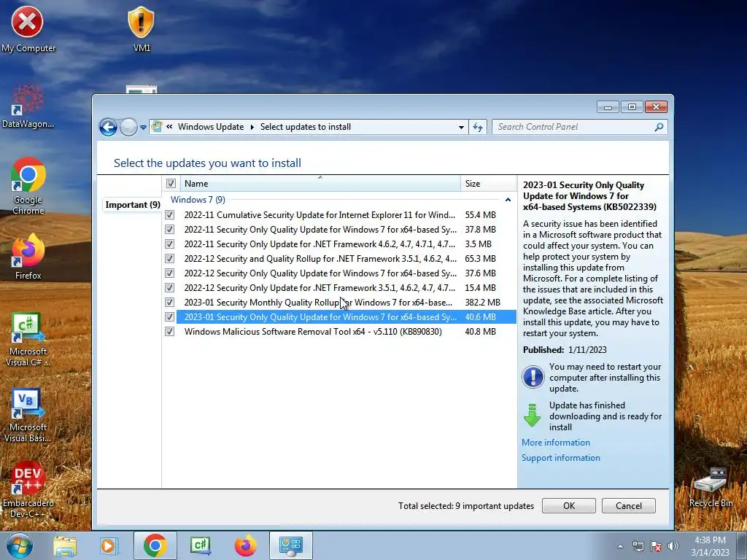Open Action Center flag tray icon
747x560 pixels.
pyautogui.click(x=656, y=546)
